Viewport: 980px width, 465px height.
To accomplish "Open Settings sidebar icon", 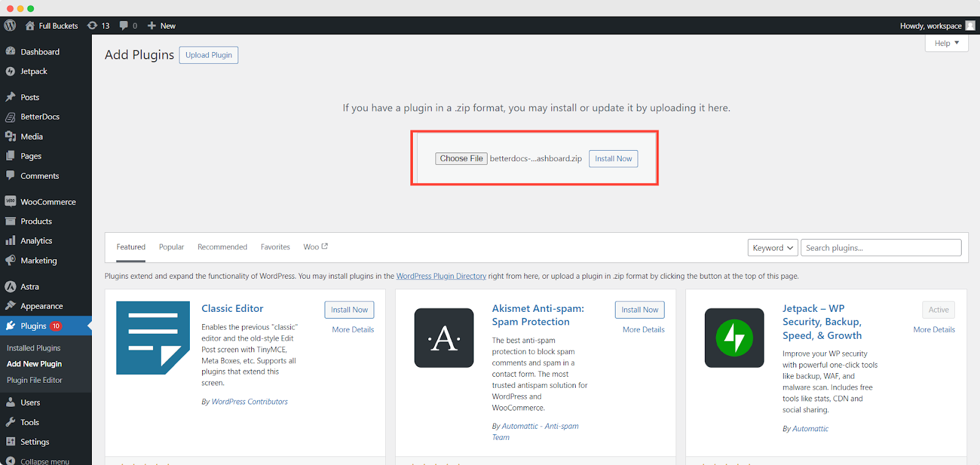I will (x=10, y=441).
